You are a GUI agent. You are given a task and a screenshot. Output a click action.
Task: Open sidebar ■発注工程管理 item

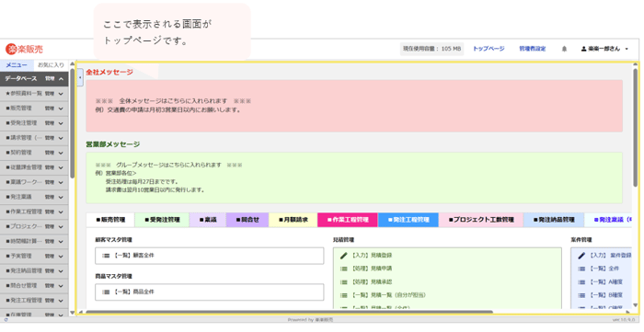pos(23,301)
